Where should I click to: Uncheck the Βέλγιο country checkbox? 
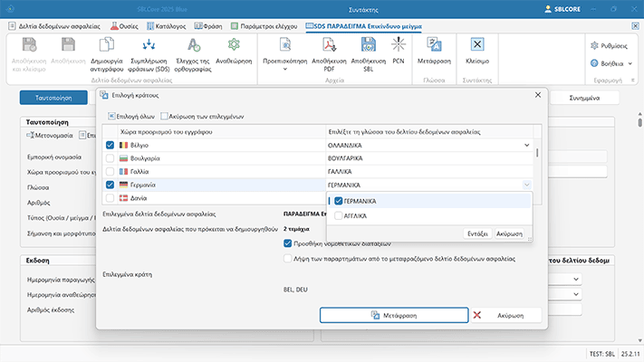[111, 145]
